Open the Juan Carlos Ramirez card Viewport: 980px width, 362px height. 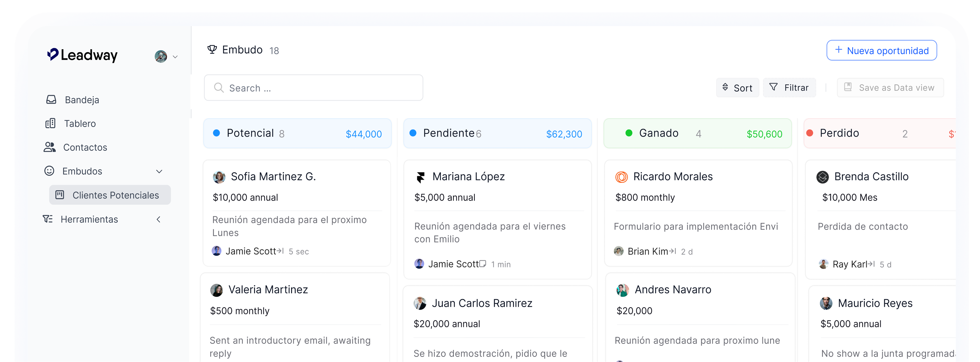(498, 324)
